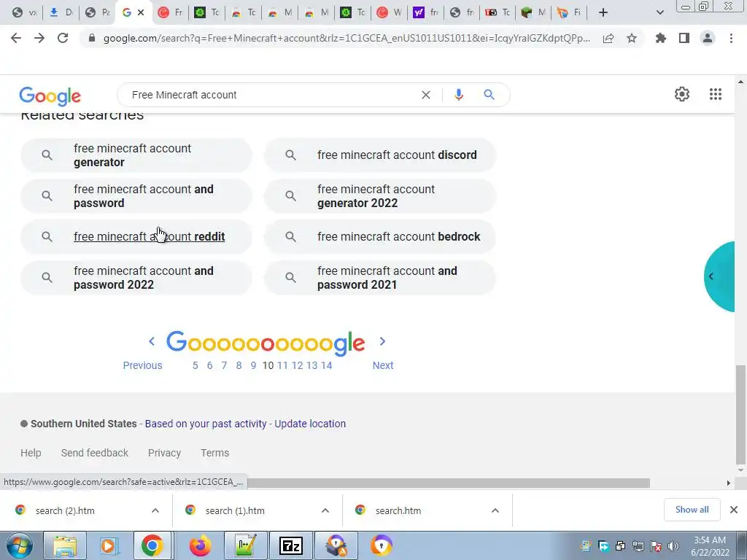Click Show all downloads button
747x560 pixels.
pos(692,510)
